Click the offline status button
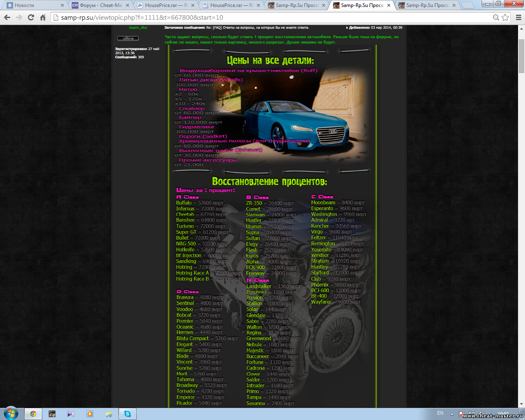The height and width of the screenshot is (420, 525). (128, 39)
